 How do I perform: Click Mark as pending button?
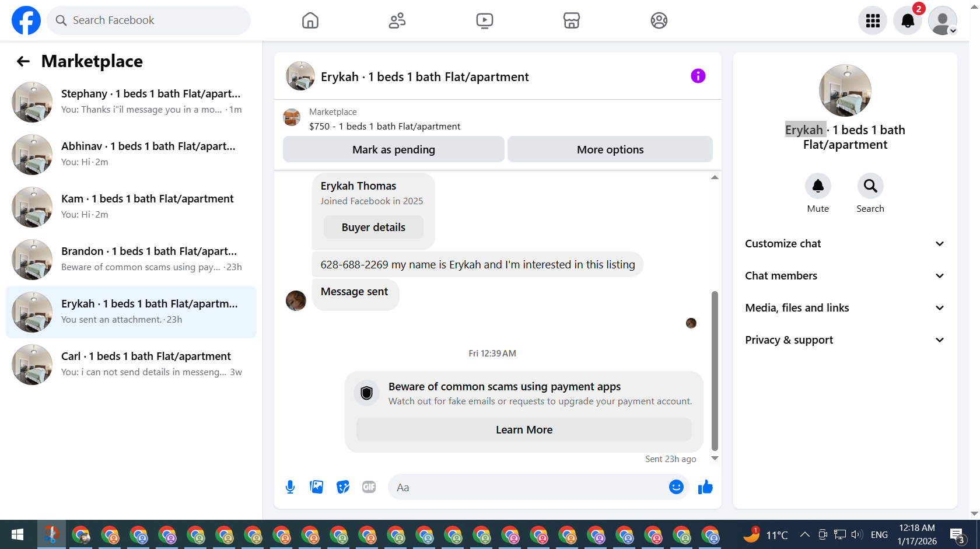click(x=394, y=149)
